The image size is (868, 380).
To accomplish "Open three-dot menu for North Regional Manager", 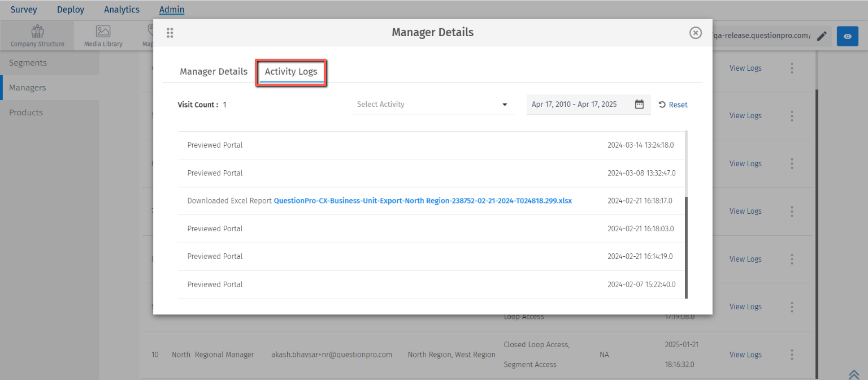I will [x=792, y=355].
